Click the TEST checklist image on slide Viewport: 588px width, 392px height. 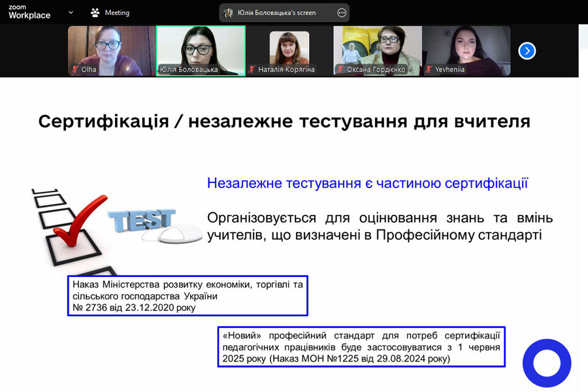click(x=116, y=231)
